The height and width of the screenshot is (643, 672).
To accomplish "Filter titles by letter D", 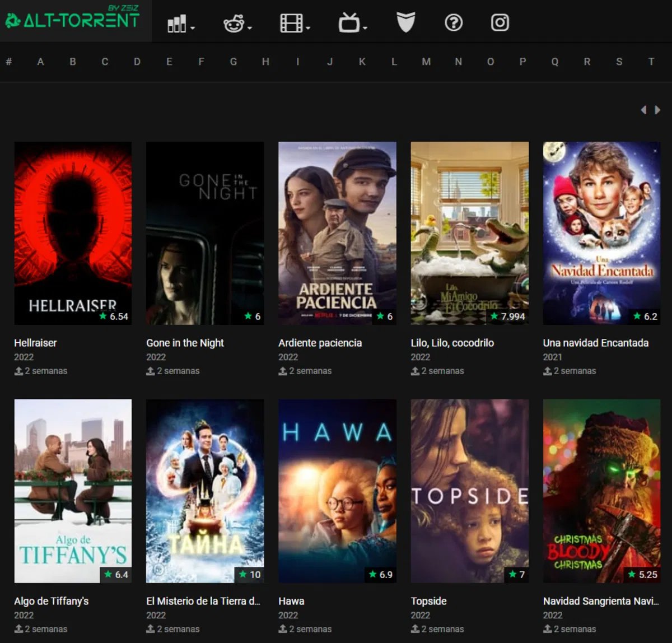I will pyautogui.click(x=137, y=62).
